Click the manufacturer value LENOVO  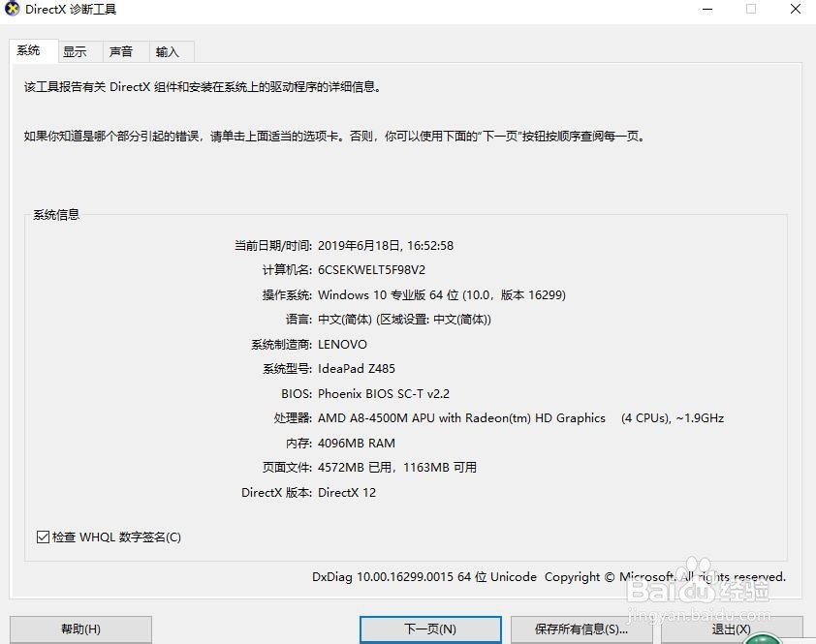coord(342,345)
